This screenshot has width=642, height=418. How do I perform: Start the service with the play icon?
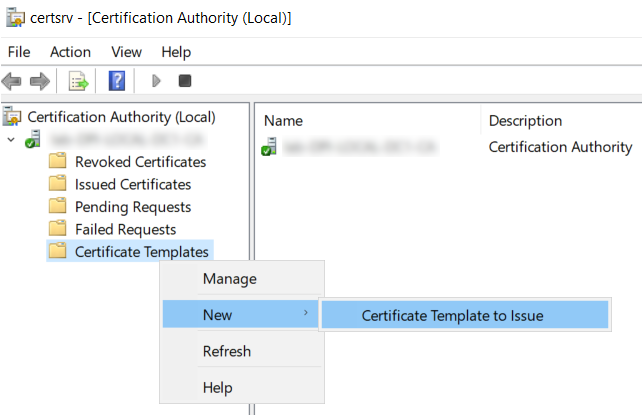[x=156, y=81]
